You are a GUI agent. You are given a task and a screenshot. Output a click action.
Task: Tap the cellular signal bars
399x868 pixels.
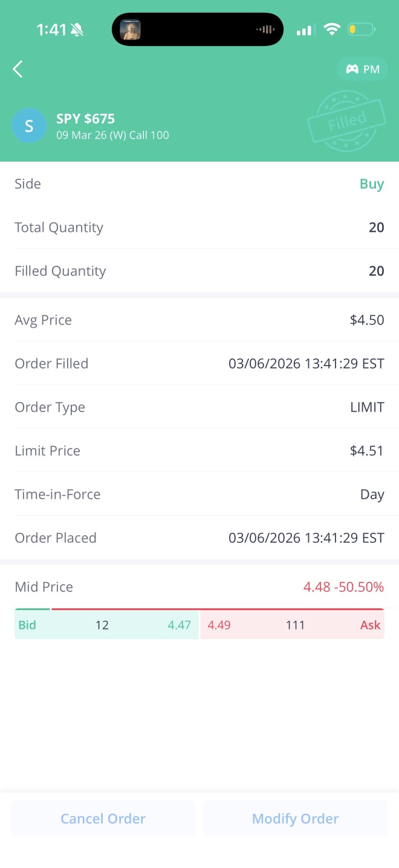pos(306,30)
